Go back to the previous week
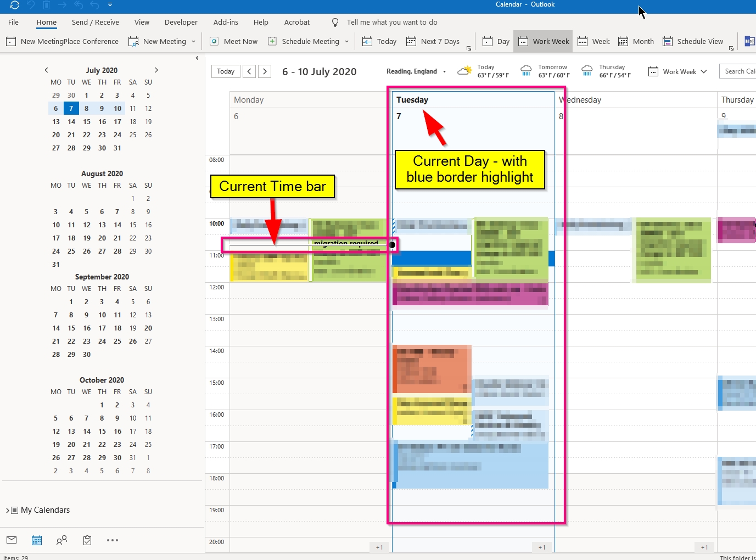The height and width of the screenshot is (560, 756). (x=249, y=71)
